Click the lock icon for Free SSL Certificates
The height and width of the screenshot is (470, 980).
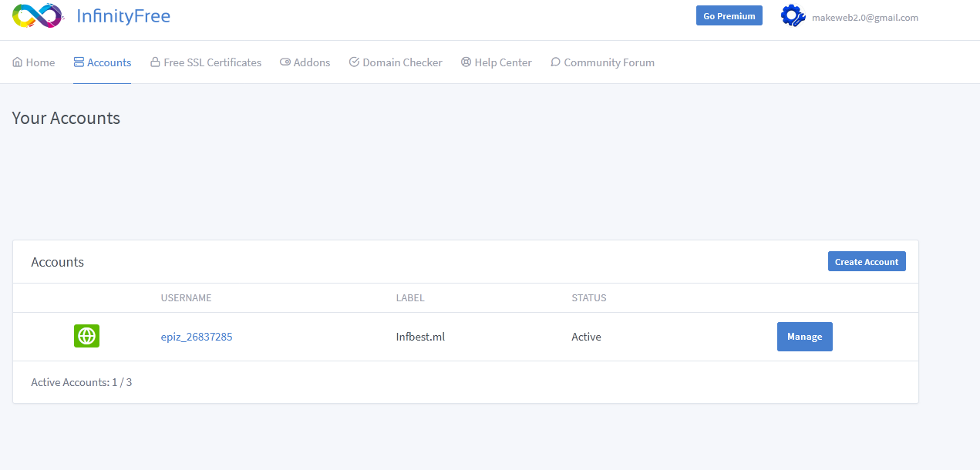click(155, 62)
